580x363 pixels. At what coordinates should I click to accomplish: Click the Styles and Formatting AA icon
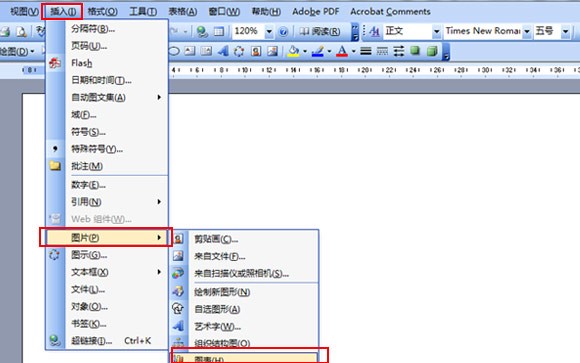click(x=374, y=31)
